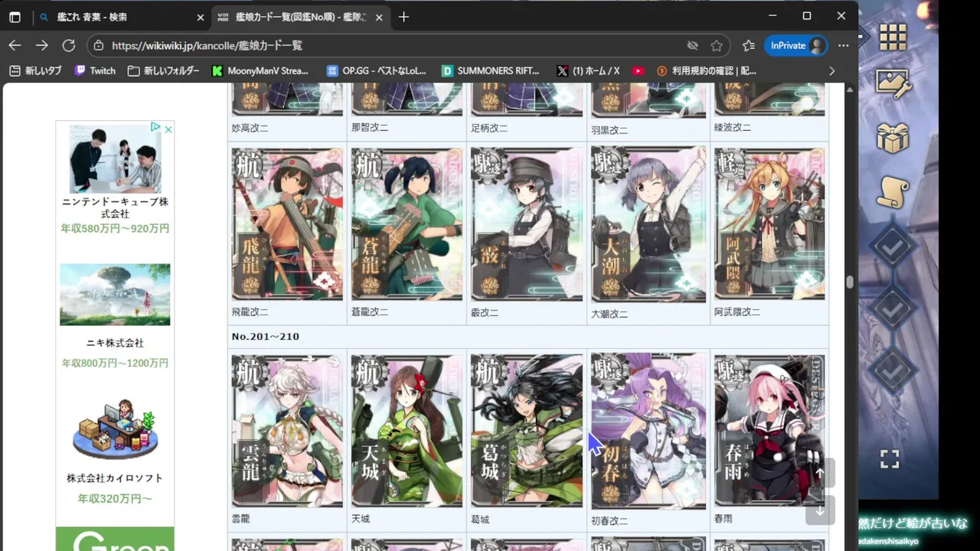The width and height of the screenshot is (980, 551).
Task: Click the 足柄改二 text label
Action: 489,128
